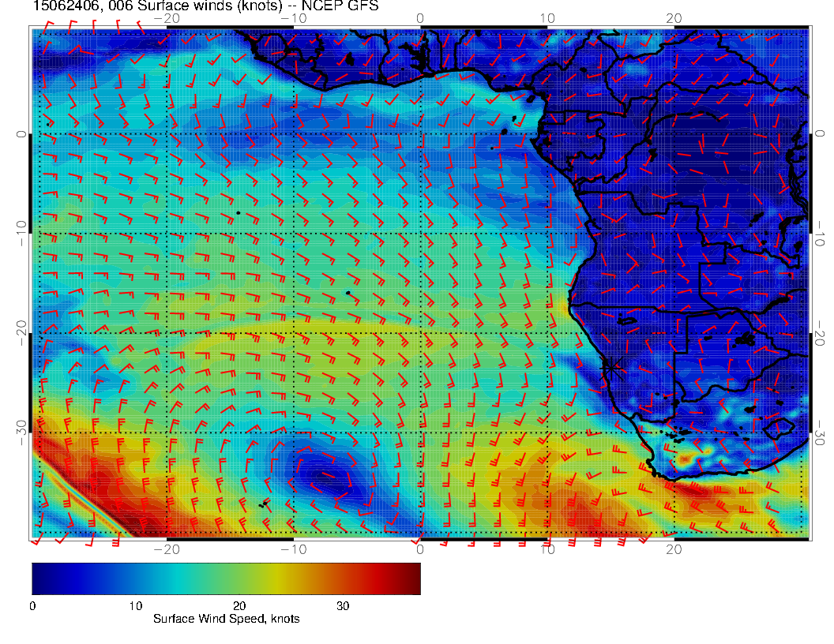Viewport: 834px width, 644px height.
Task: Pick the '0' latitude label on left axis
Action: (21, 134)
